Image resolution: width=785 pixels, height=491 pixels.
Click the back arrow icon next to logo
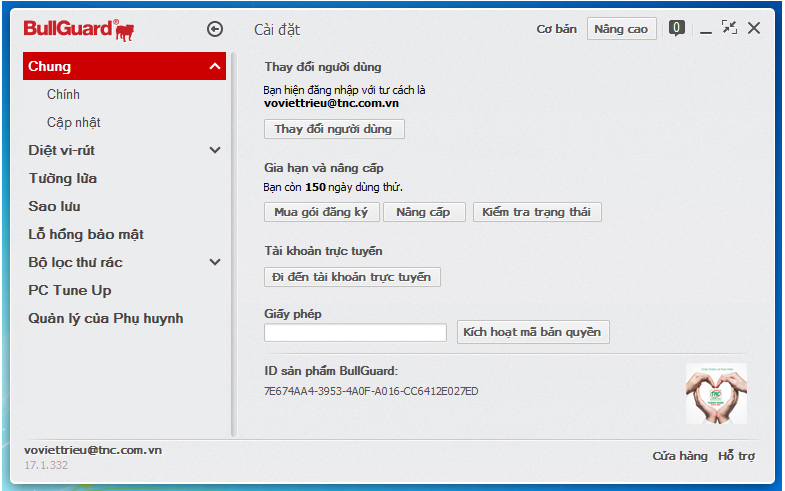coord(215,29)
